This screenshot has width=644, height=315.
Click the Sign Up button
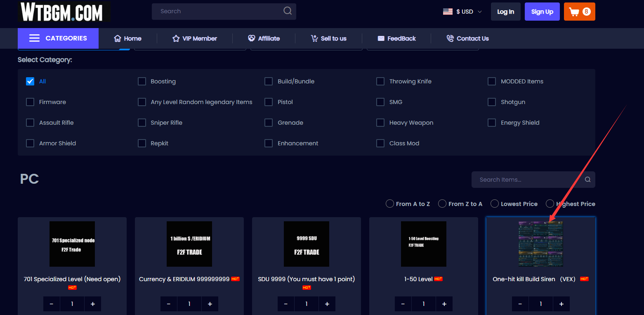coord(542,12)
